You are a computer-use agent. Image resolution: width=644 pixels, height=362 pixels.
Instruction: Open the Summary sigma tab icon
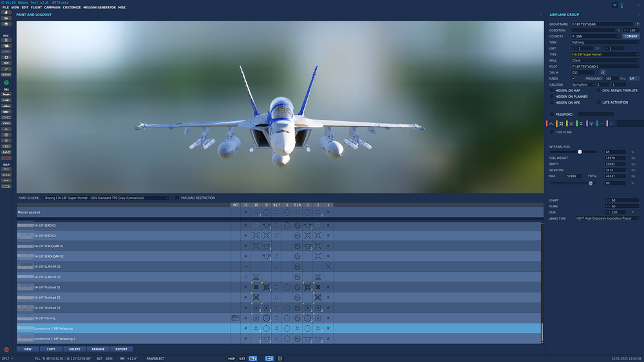coord(581,124)
